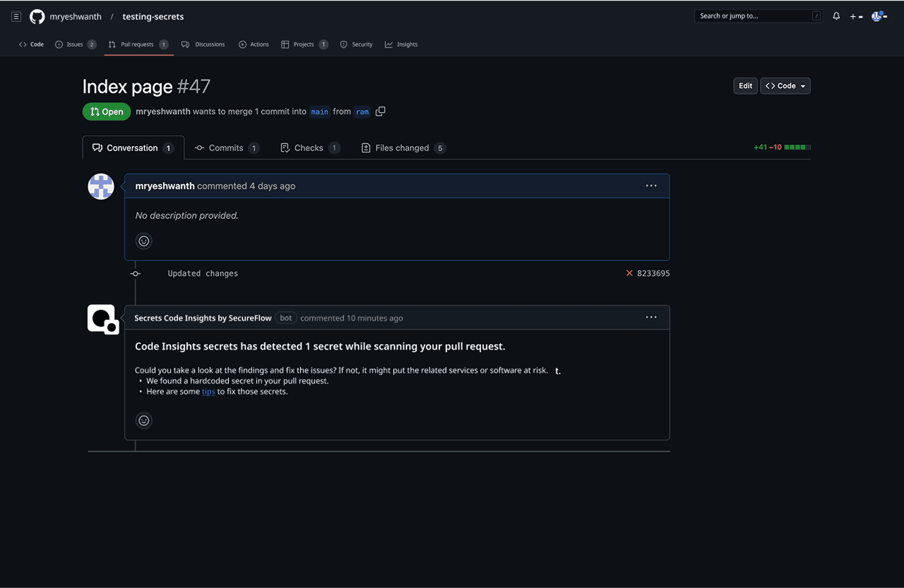904x588 pixels.
Task: Open the notifications bell
Action: click(836, 16)
